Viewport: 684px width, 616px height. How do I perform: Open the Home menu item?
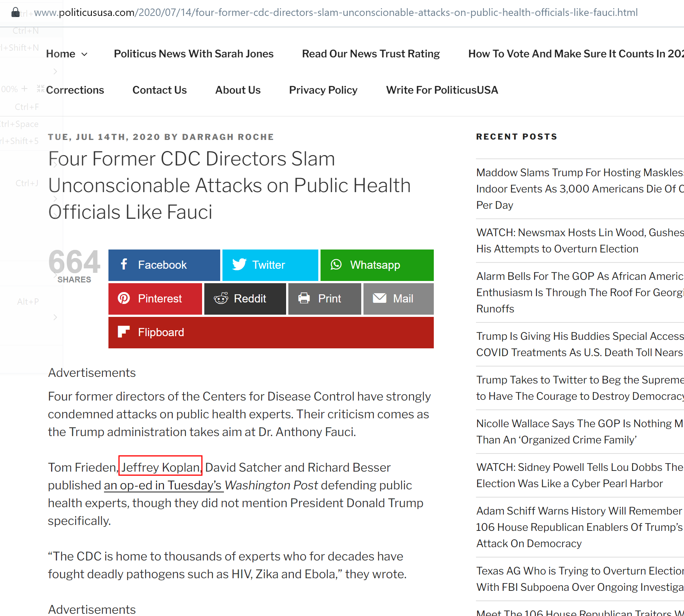[61, 54]
